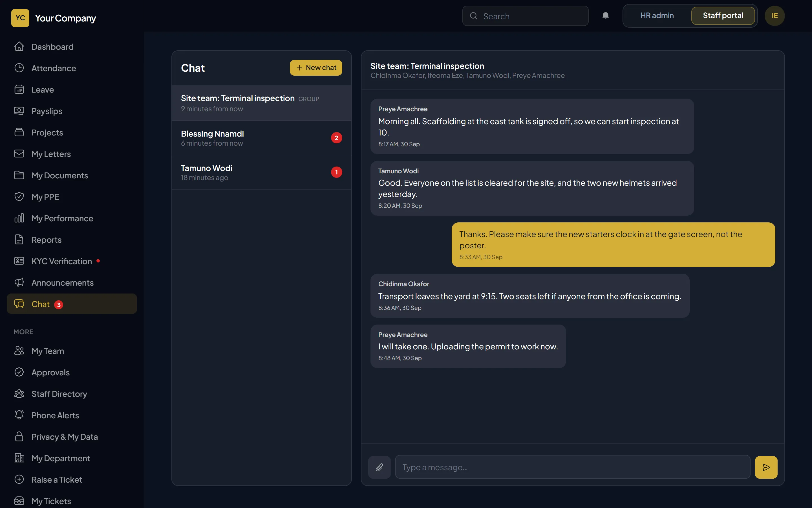This screenshot has width=812, height=508.
Task: Click the My PPE shield icon
Action: (x=19, y=197)
